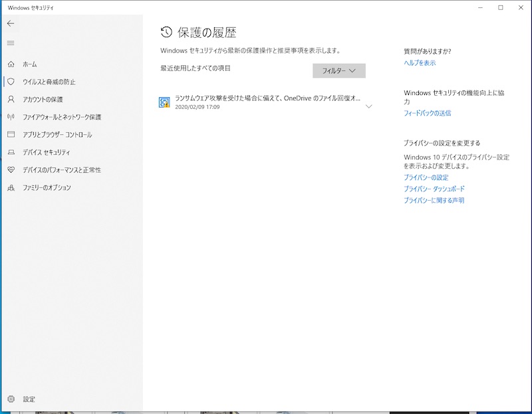Click the account protection person icon

point(11,99)
